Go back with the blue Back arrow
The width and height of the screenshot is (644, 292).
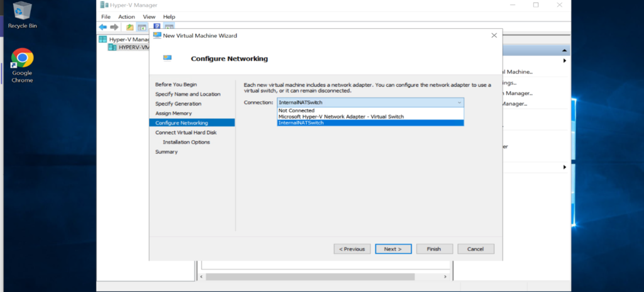click(103, 27)
